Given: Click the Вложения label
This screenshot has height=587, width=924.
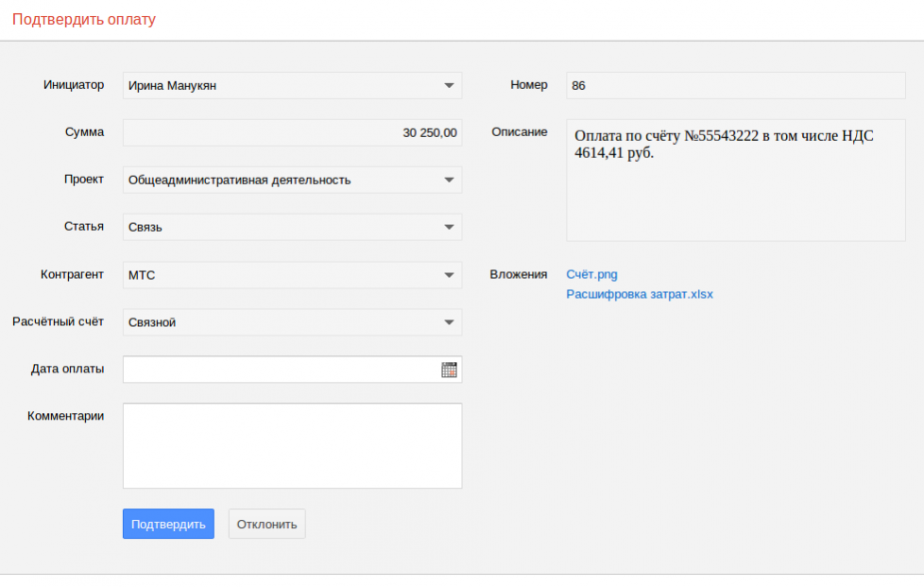Looking at the screenshot, I should tap(518, 274).
